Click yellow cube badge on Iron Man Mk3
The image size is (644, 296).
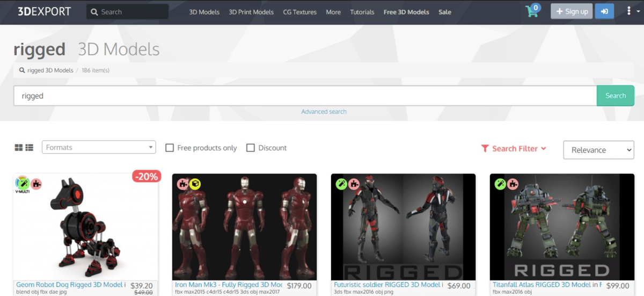coord(195,184)
